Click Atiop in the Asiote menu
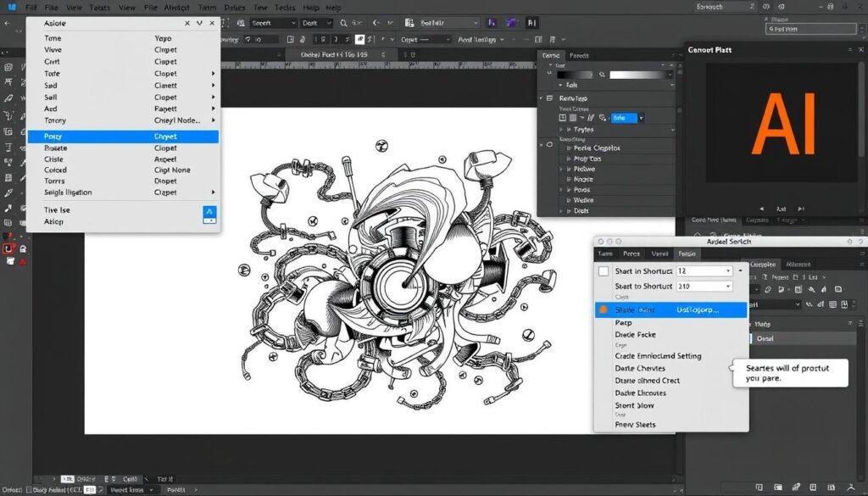 [53, 221]
